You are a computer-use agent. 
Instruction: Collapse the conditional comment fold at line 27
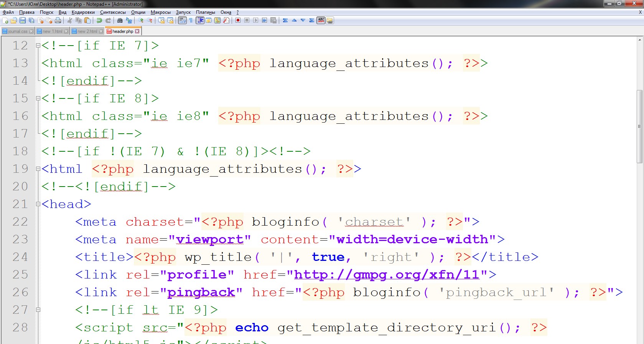pos(38,310)
